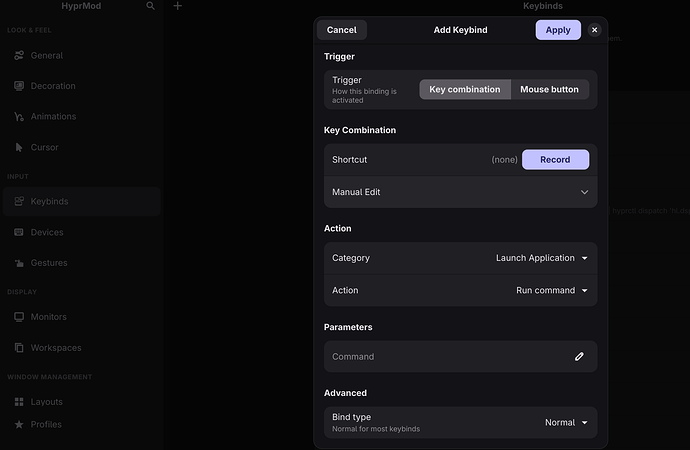
Task: Open the Action Run command dropdown
Action: pyautogui.click(x=552, y=290)
